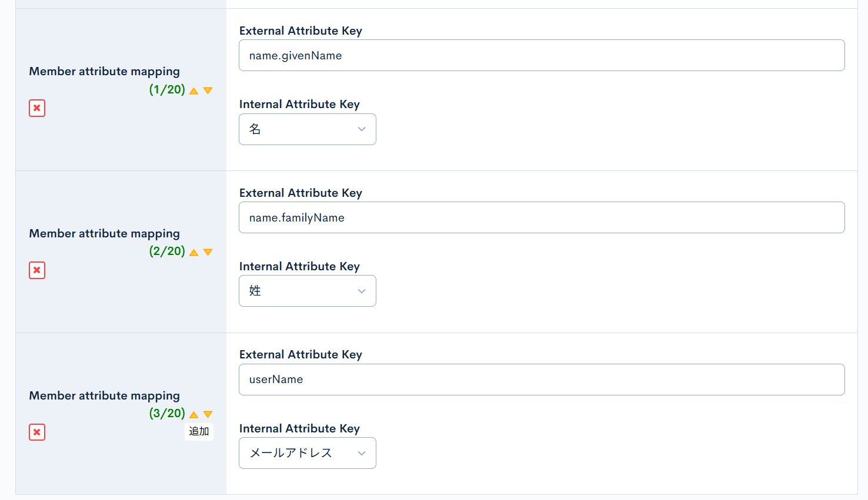The height and width of the screenshot is (500, 868).
Task: Delete the name.familyName mapping row
Action: point(36,270)
